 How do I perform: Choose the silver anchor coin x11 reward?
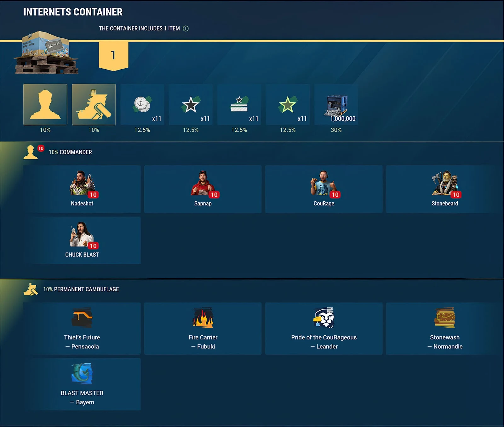click(x=142, y=104)
